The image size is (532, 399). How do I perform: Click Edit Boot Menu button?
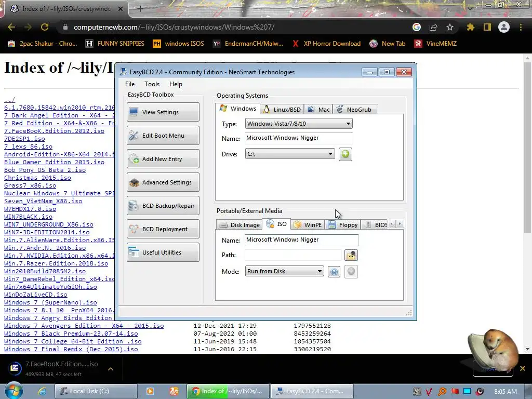pyautogui.click(x=163, y=136)
